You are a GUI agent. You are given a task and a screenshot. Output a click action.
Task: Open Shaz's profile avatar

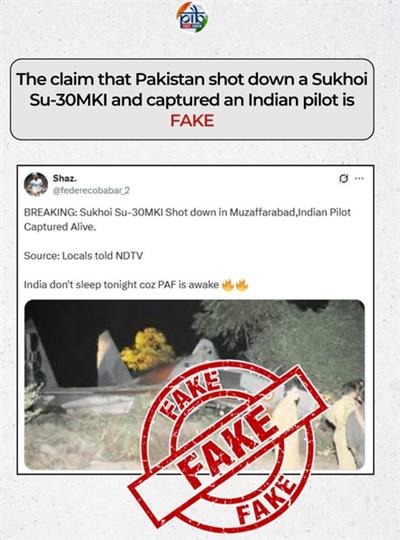(x=36, y=184)
